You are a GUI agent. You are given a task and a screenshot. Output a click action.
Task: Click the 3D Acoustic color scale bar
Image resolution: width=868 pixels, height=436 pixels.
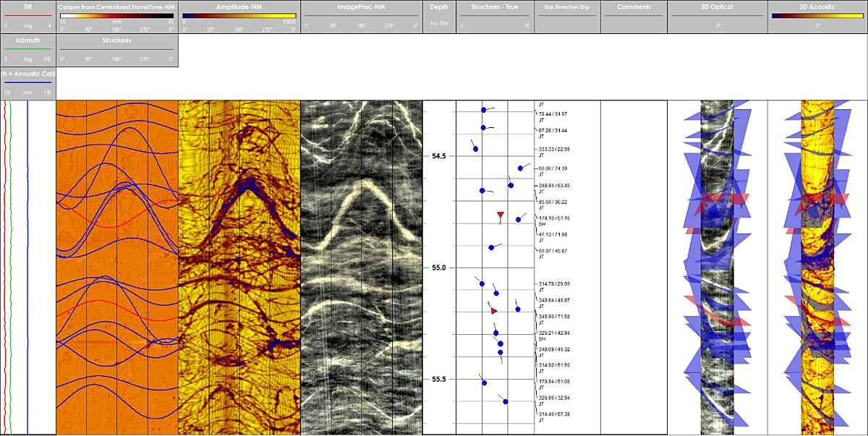coord(817,15)
